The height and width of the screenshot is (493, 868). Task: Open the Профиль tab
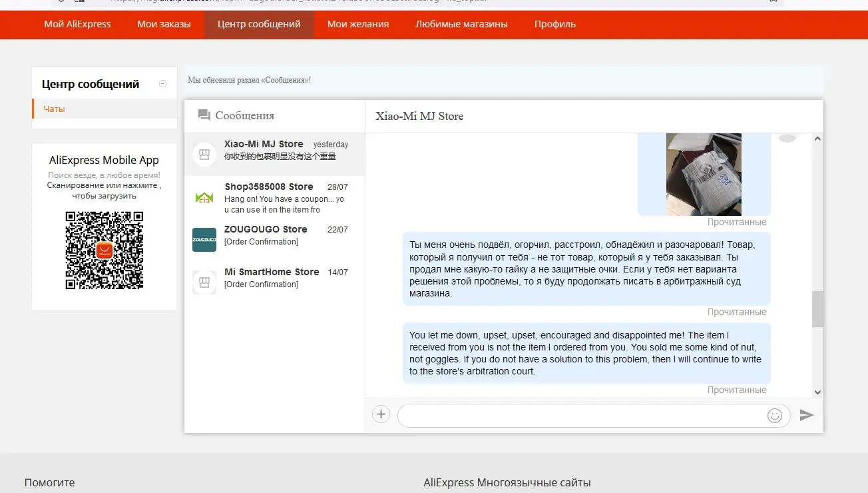coord(555,24)
